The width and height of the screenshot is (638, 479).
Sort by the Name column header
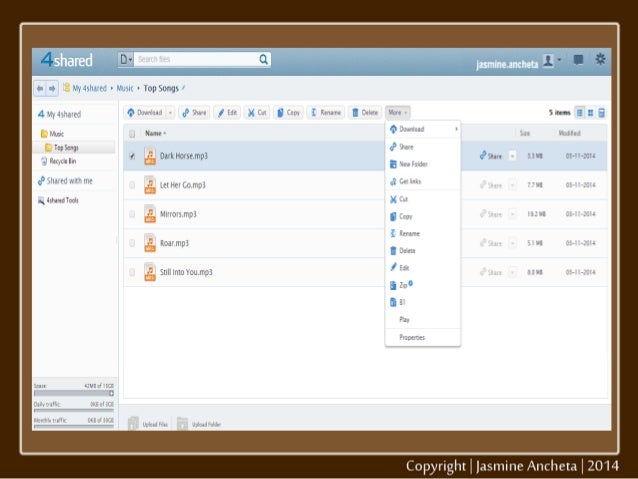click(x=155, y=133)
